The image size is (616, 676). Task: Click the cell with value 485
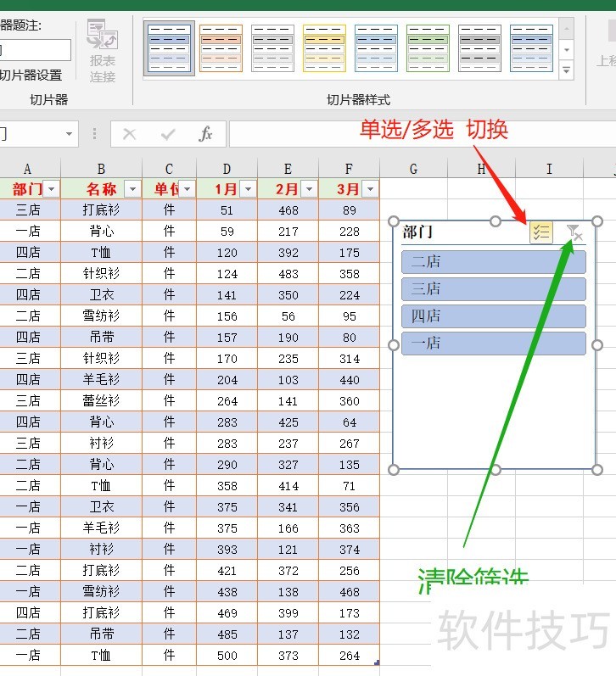pyautogui.click(x=227, y=634)
